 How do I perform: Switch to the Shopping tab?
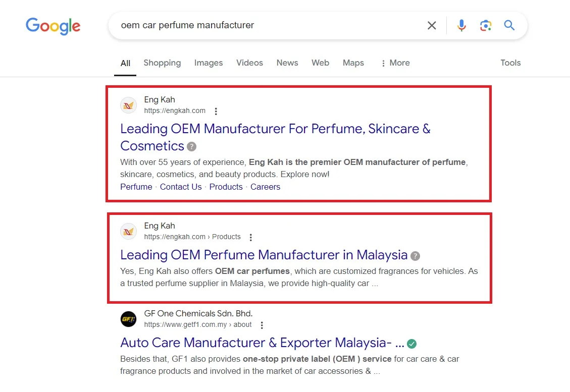click(x=162, y=63)
